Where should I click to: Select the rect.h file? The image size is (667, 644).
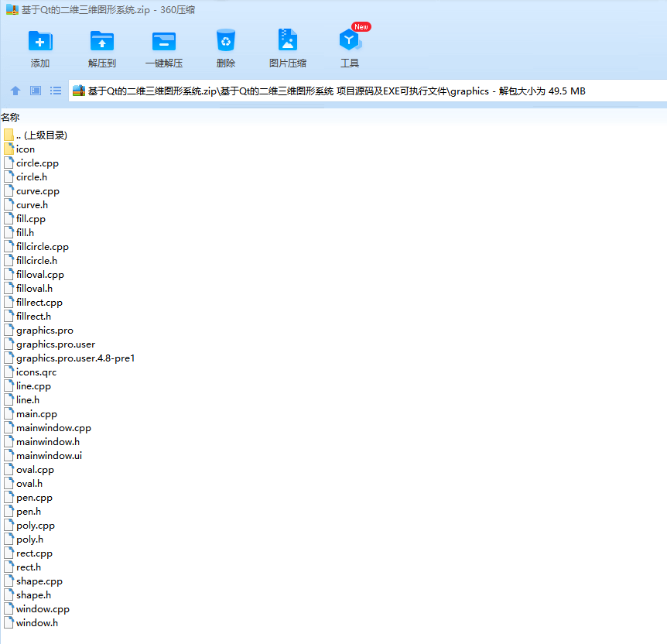22,567
